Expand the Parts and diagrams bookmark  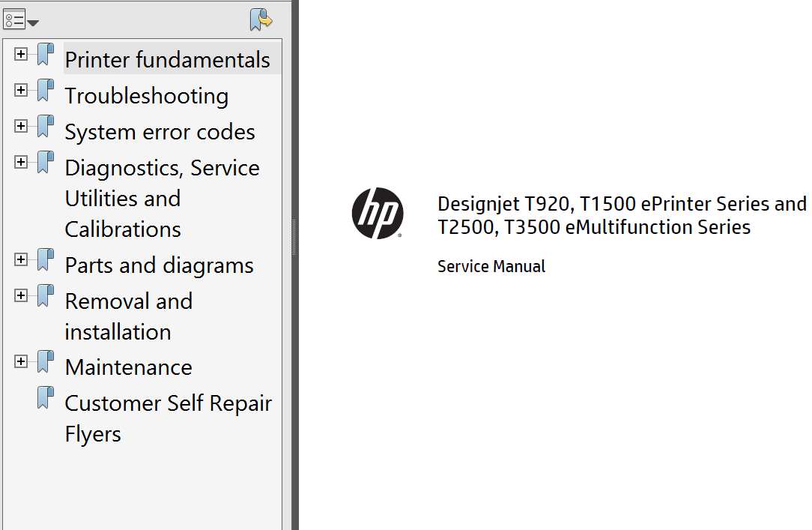(21, 259)
